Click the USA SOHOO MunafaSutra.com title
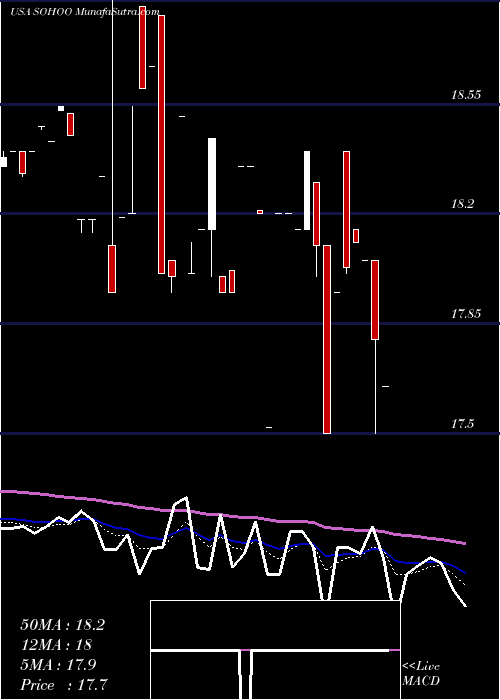500x700 pixels. tap(85, 12)
